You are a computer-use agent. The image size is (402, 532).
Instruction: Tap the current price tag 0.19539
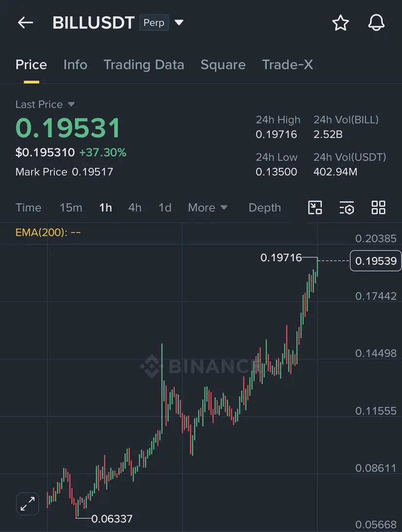[376, 260]
